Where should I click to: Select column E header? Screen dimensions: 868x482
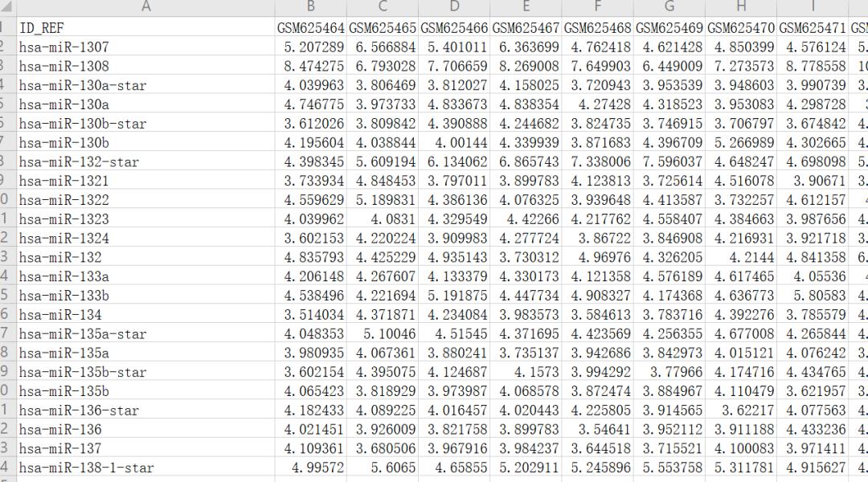526,8
